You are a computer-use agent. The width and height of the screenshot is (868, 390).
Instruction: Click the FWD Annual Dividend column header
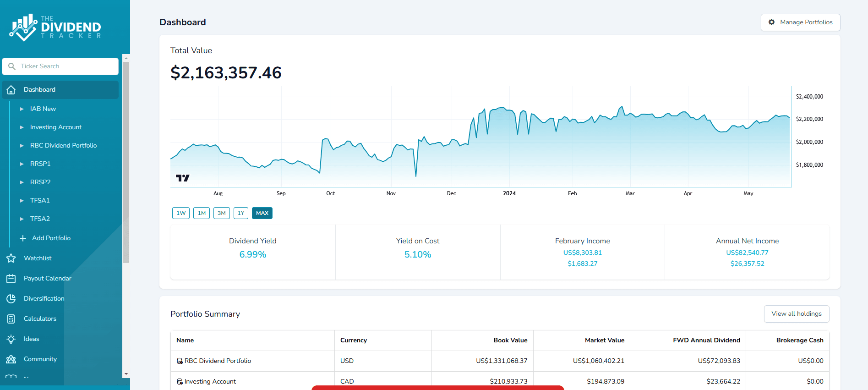[x=706, y=341]
